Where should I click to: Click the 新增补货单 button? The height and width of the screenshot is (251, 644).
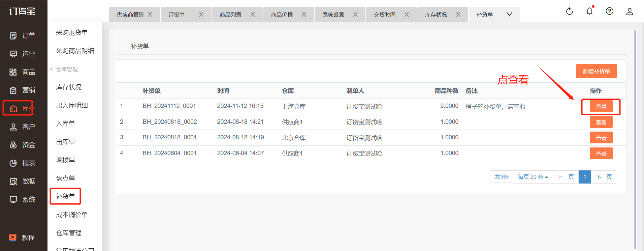596,71
